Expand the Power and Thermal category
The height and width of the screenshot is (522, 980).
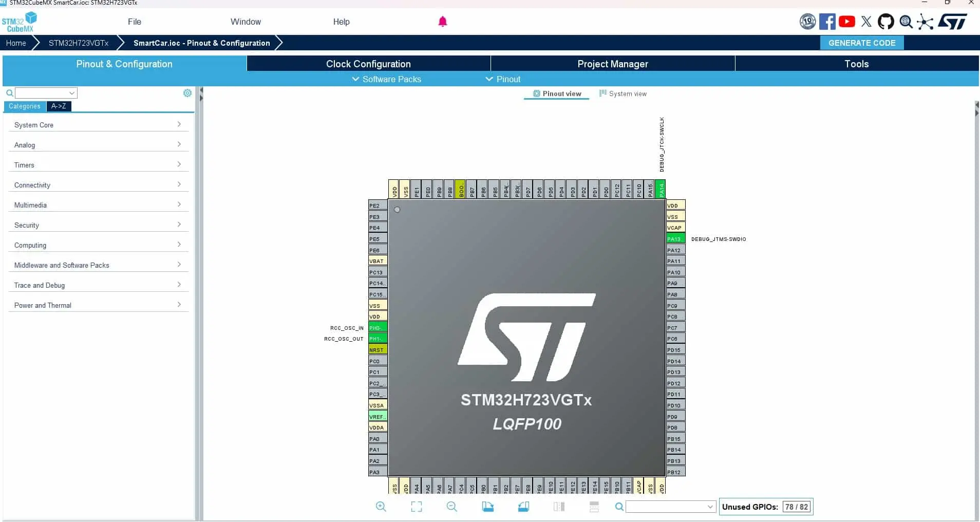pos(98,305)
